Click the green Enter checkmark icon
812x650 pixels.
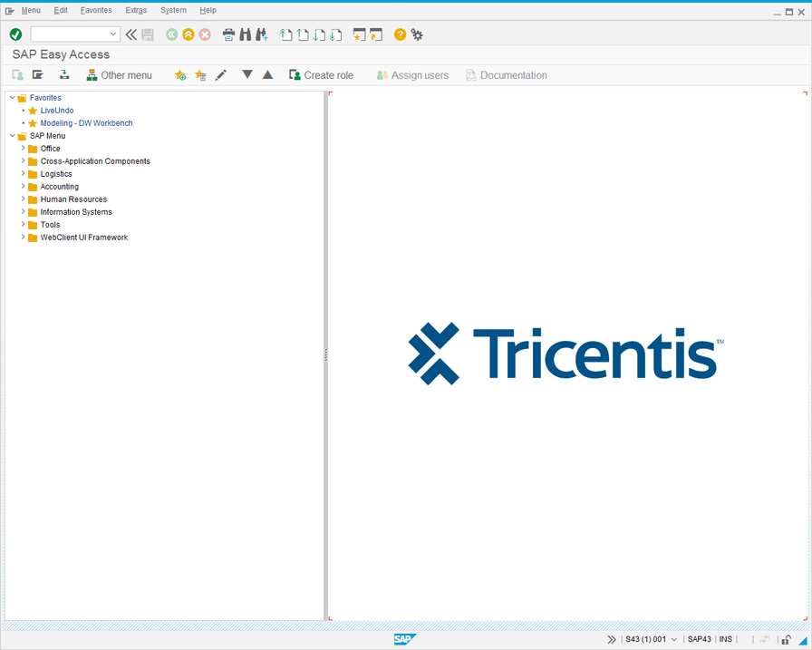15,34
